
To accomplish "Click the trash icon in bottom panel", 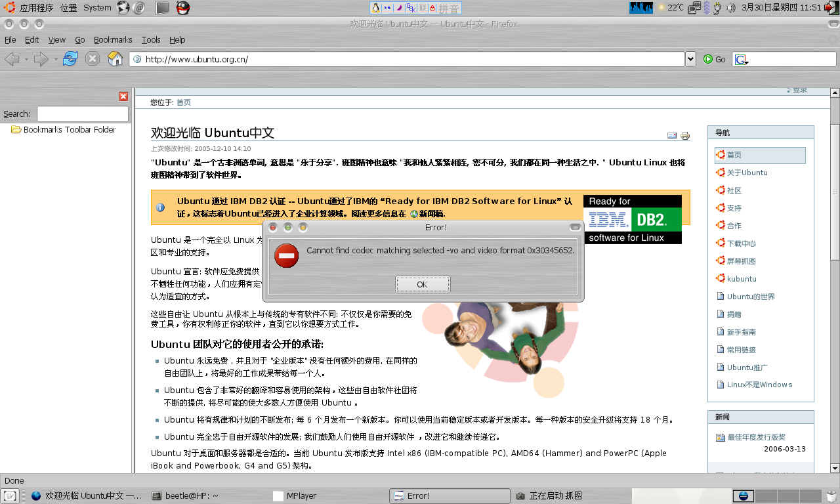I will point(831,495).
